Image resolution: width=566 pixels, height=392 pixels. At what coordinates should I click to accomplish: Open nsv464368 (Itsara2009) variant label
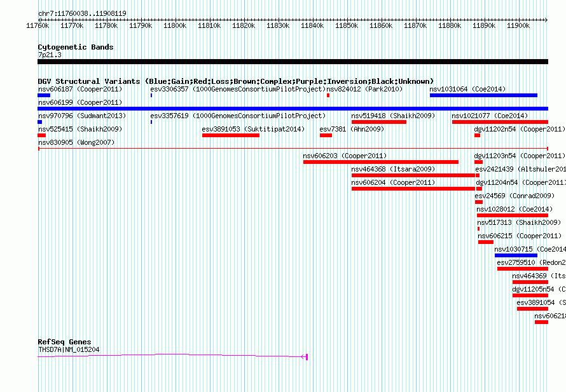(393, 169)
